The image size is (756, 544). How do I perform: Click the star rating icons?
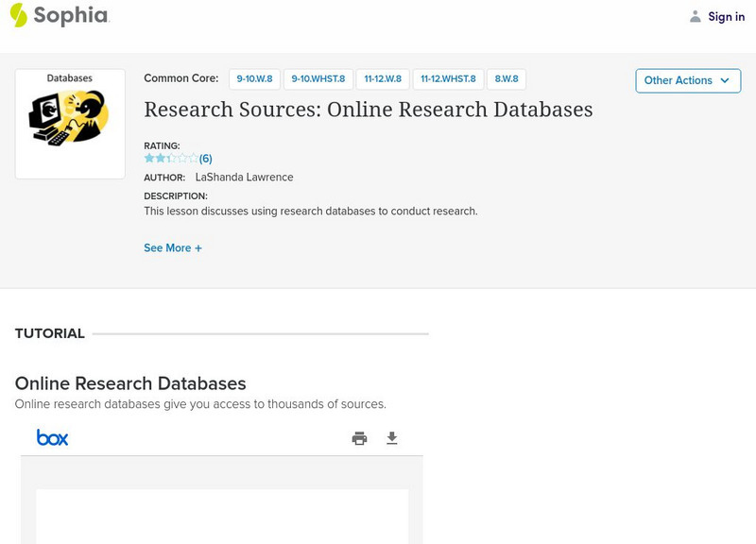171,159
